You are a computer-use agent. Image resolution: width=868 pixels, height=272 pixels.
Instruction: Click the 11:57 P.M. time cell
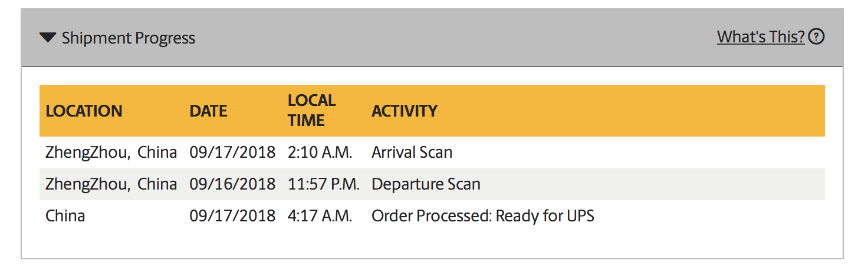click(324, 184)
